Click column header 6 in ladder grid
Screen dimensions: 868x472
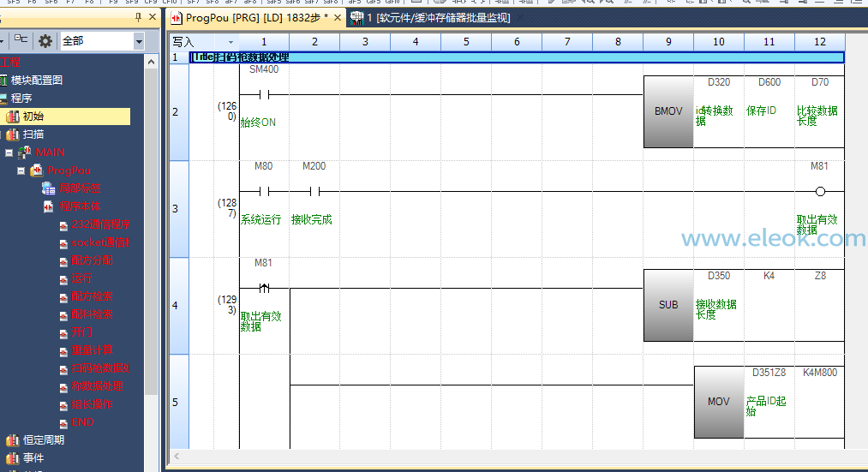click(517, 42)
